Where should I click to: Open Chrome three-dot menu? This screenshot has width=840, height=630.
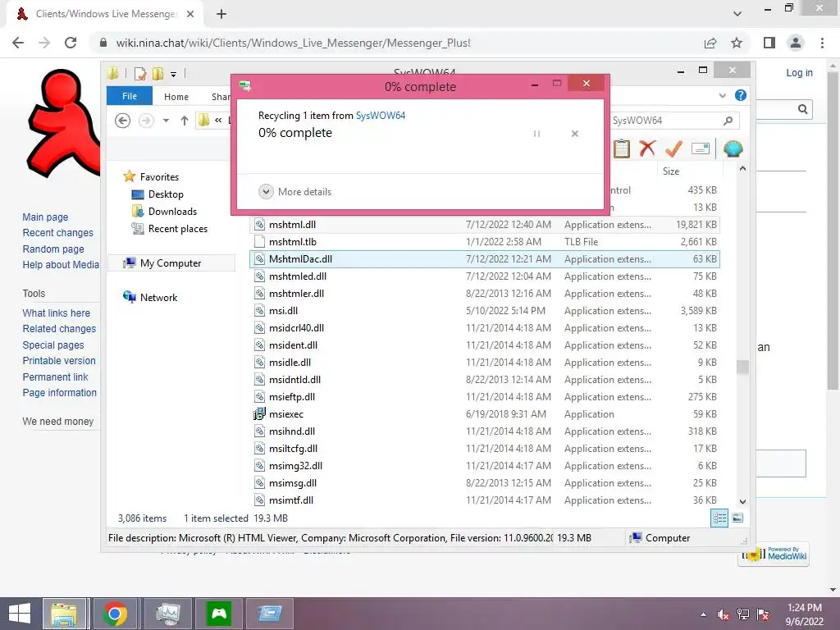822,43
